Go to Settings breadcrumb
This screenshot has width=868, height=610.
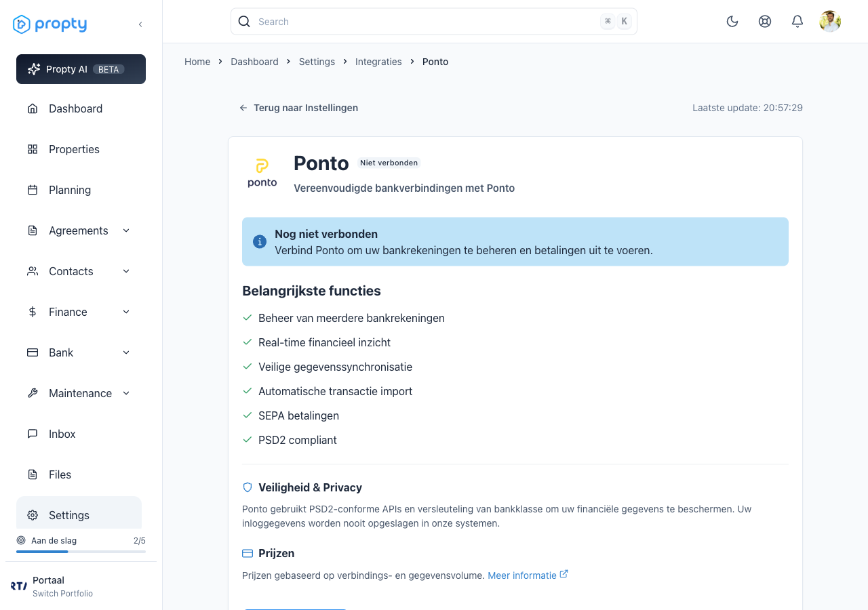[x=317, y=62]
